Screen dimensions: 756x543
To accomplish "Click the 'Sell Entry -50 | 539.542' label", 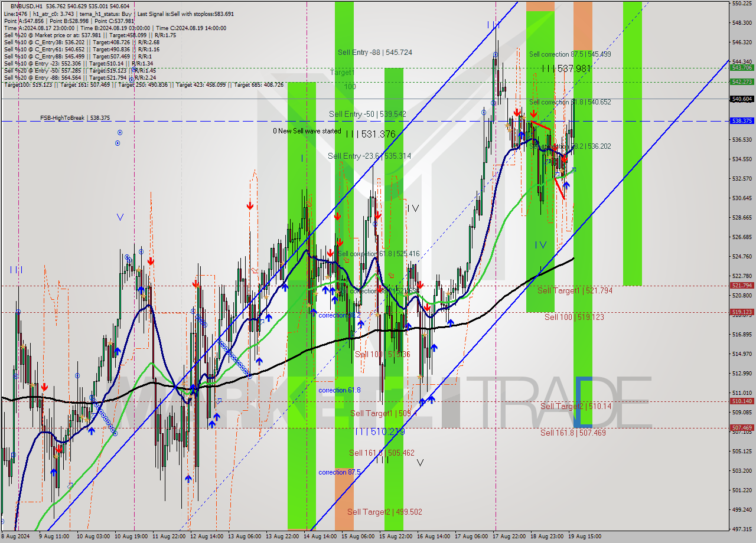I will [x=367, y=114].
